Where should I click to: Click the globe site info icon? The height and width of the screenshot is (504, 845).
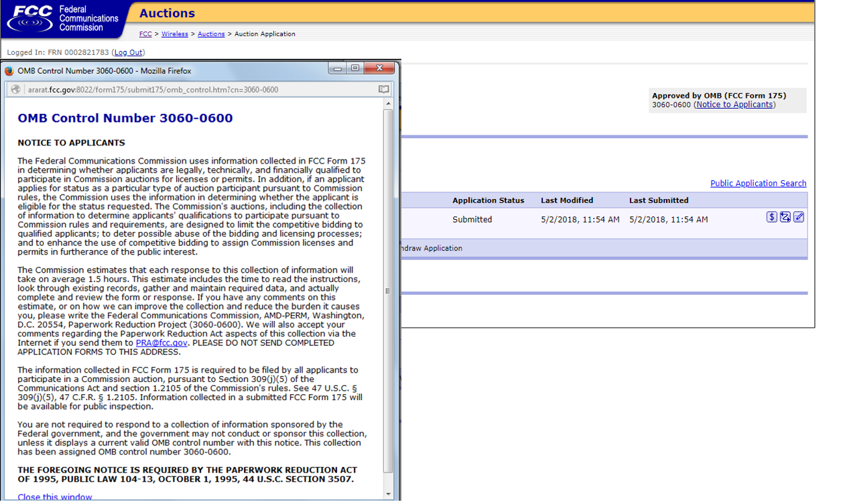pos(16,89)
